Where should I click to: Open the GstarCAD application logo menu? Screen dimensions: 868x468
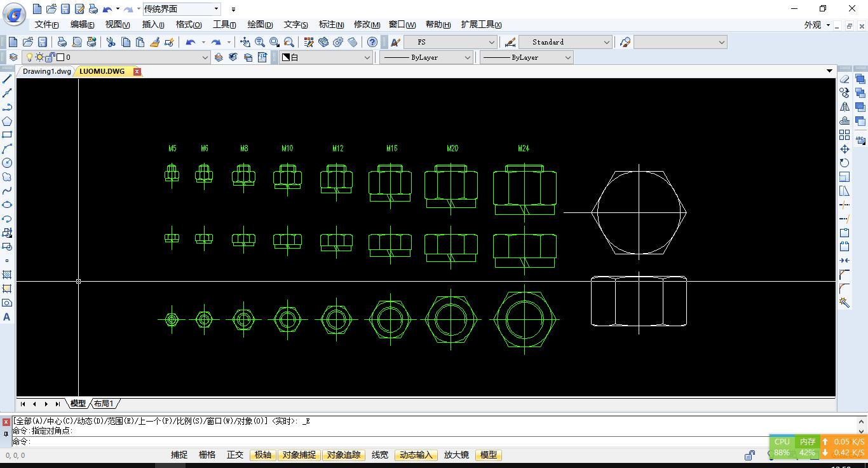point(14,13)
